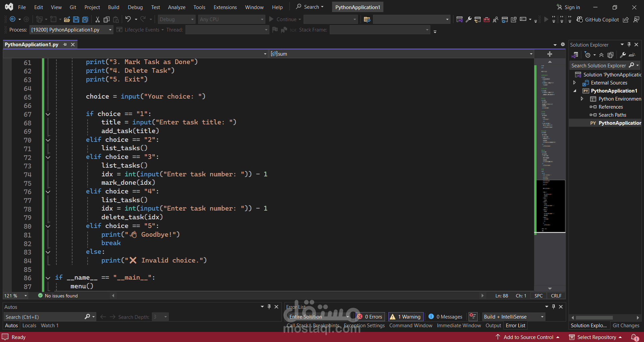Click the GitHub Copilot button
Viewport: 644px width, 342px height.
click(598, 19)
